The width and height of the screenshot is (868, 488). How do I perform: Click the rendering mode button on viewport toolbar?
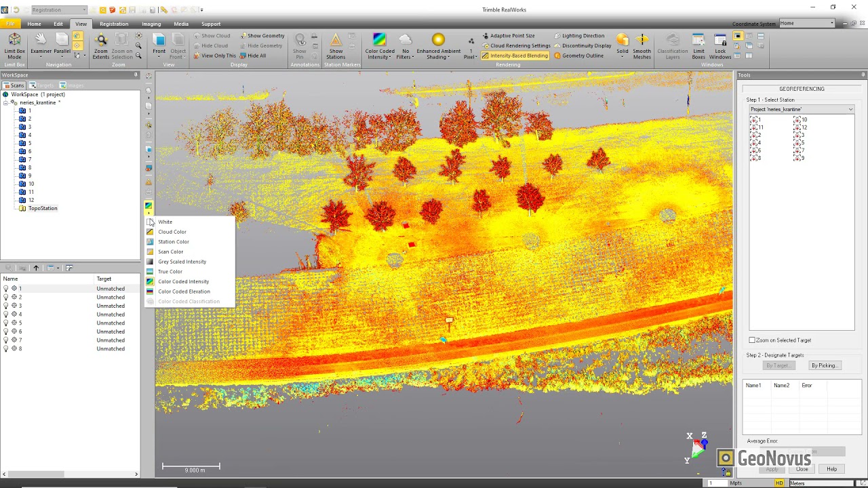coord(149,206)
